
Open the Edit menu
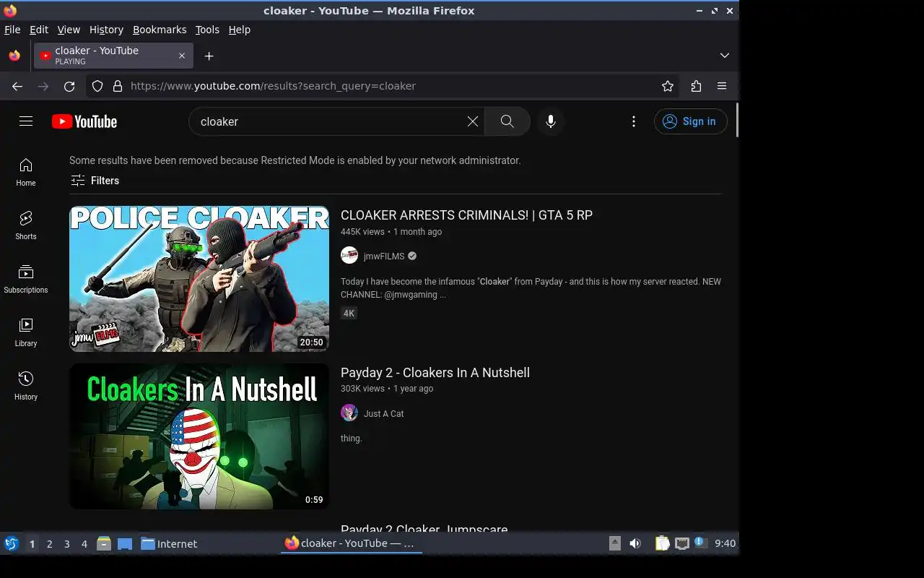pos(39,30)
